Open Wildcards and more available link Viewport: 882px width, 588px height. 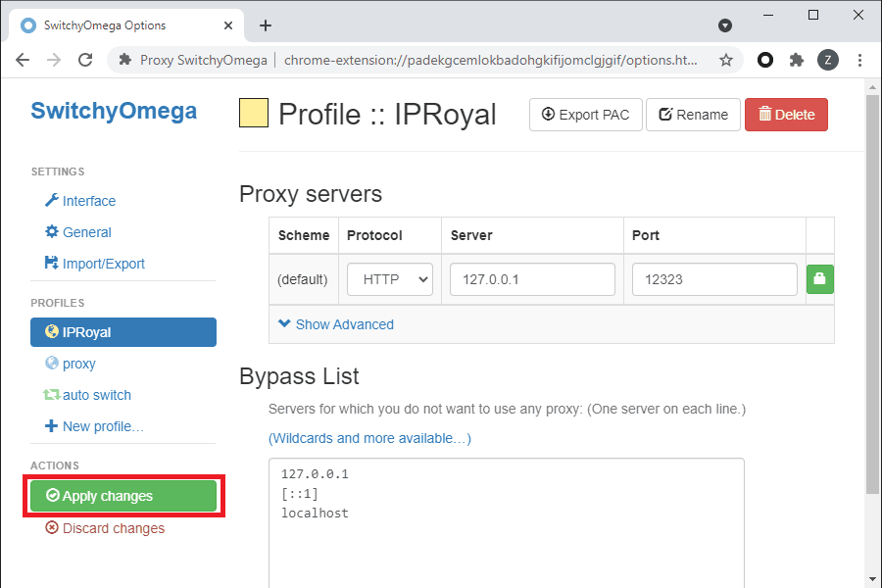point(369,438)
